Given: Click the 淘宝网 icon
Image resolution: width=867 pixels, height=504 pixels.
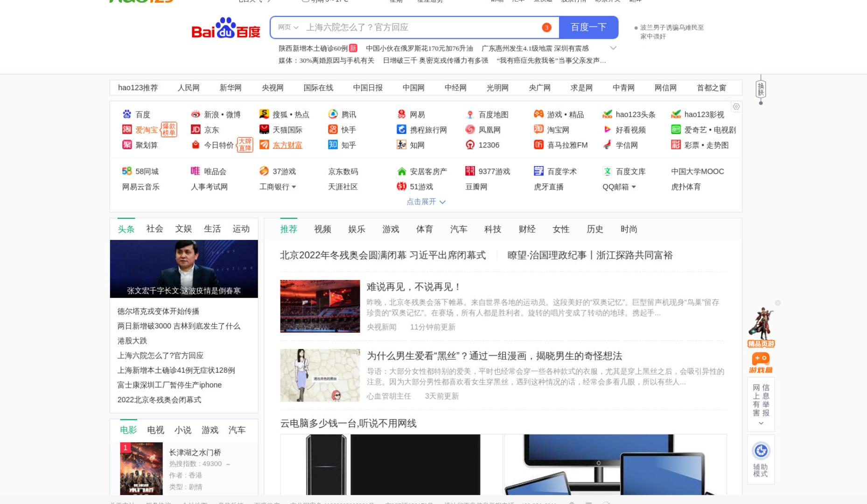Looking at the screenshot, I should coord(538,130).
